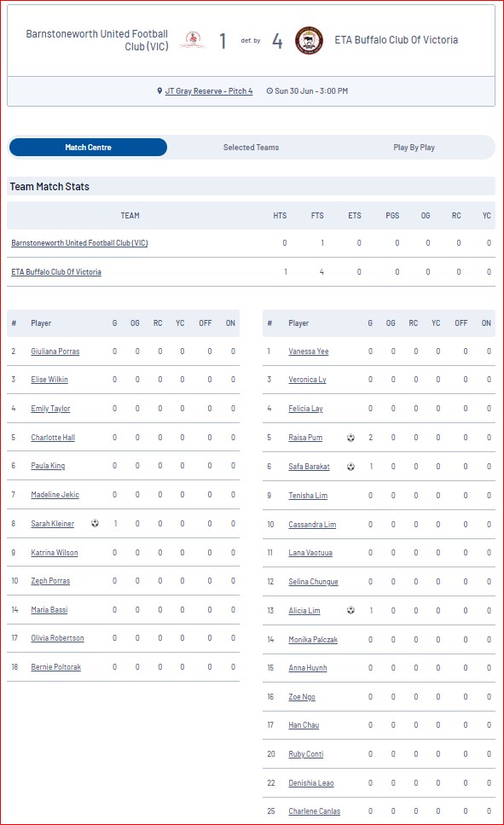Open ETA Buffalo Club Of Victoria team link
This screenshot has width=504, height=825.
pos(56,272)
